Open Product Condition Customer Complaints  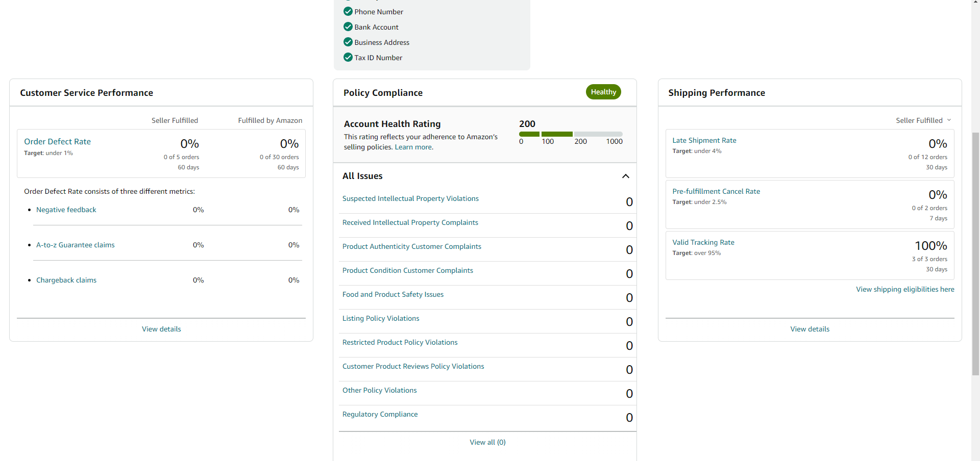[408, 270]
